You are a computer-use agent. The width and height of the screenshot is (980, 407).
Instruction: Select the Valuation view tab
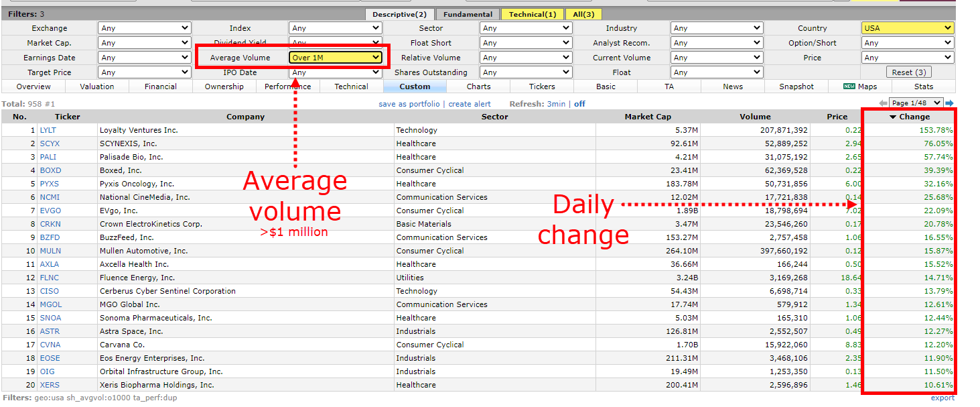coord(97,86)
